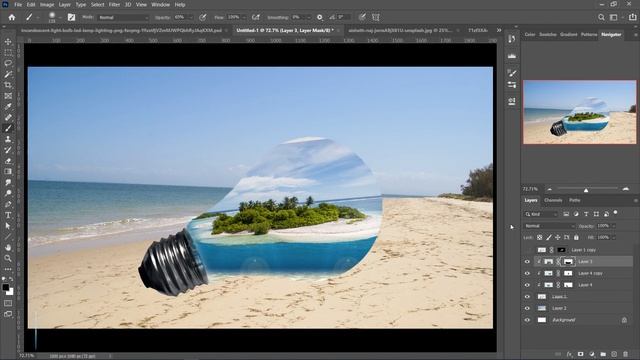Hide Layer 3 visibility eye
The image size is (640, 360).
coord(527,262)
